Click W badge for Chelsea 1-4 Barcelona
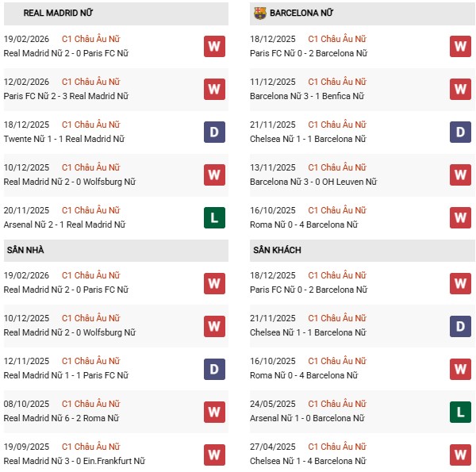This screenshot has width=476, height=472. [x=460, y=454]
